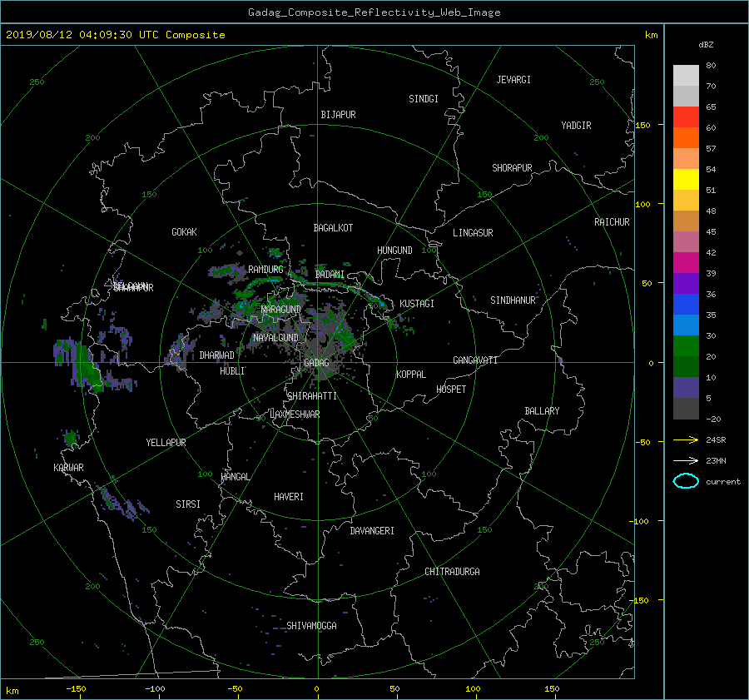The image size is (749, 700).
Task: Choose the 'NAVALGUND' map label
Action: (x=275, y=338)
